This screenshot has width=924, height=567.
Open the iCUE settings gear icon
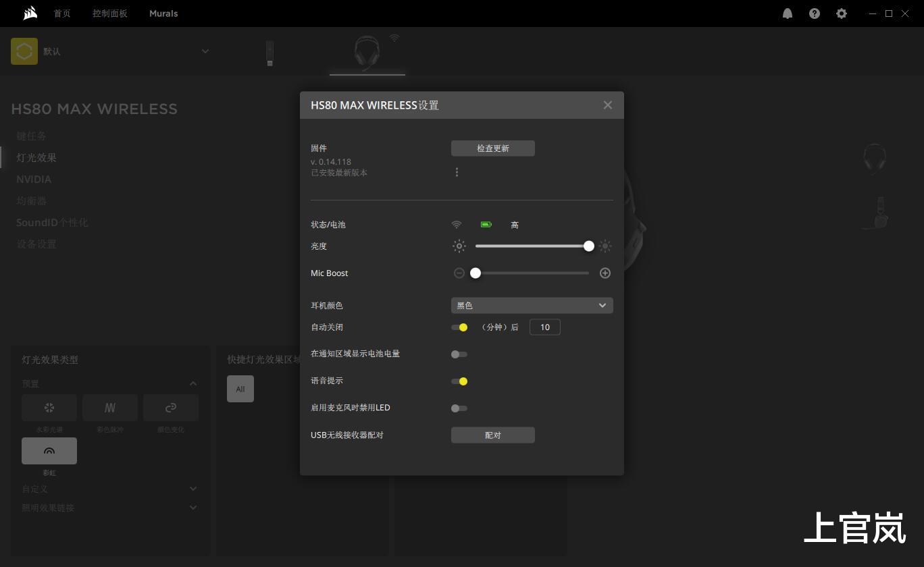(842, 13)
